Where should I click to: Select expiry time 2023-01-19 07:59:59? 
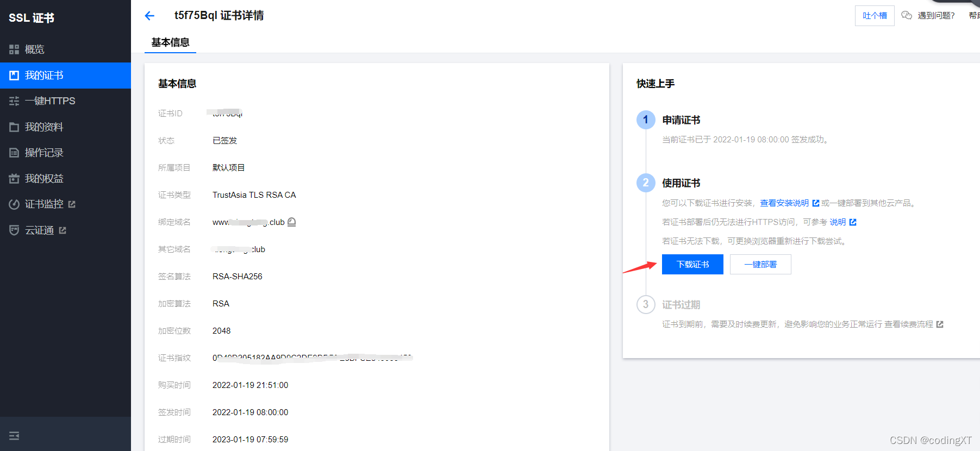tap(251, 440)
